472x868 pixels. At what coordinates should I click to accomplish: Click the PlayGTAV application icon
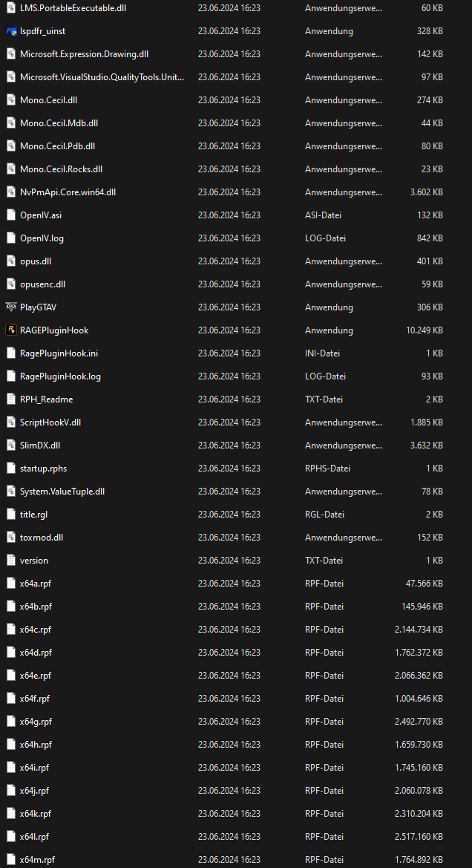click(11, 307)
